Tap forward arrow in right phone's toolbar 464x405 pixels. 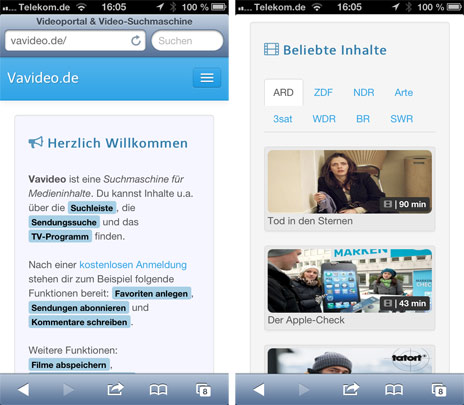point(304,389)
